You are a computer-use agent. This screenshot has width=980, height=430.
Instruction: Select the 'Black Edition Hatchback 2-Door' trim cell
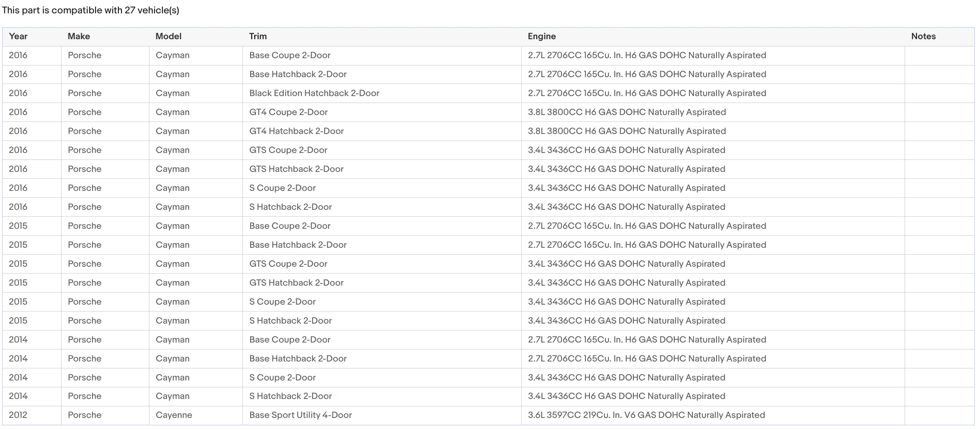click(x=382, y=93)
